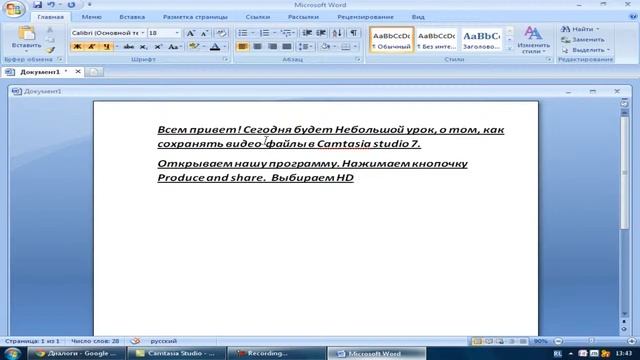Activate the Format Painter brush
Viewport: 640px width, 360px height.
(50, 50)
